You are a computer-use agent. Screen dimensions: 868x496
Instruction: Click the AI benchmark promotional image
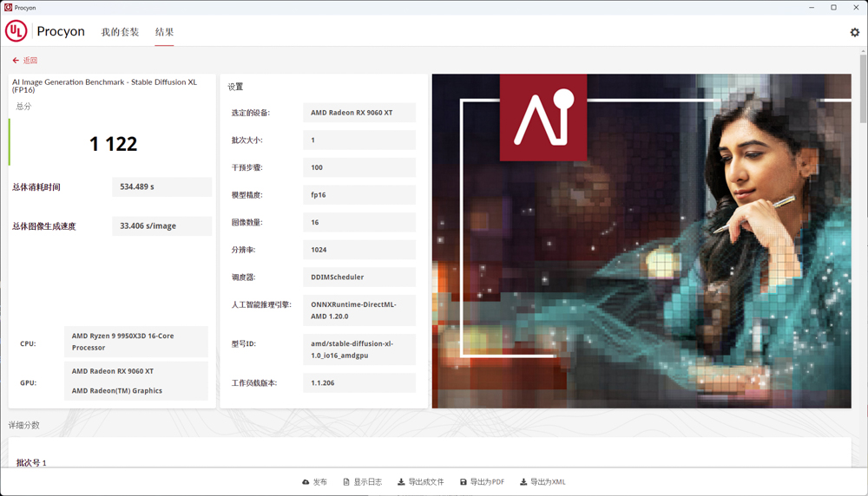[x=641, y=240]
